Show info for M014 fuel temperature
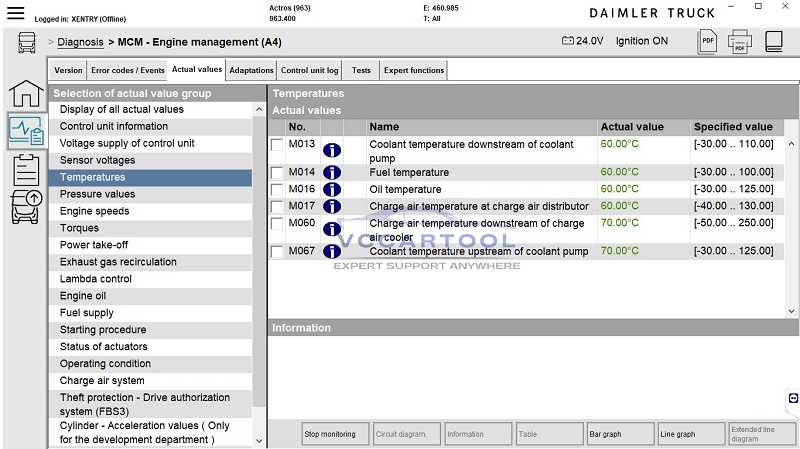Viewport: 800px width, 449px height. pyautogui.click(x=332, y=172)
